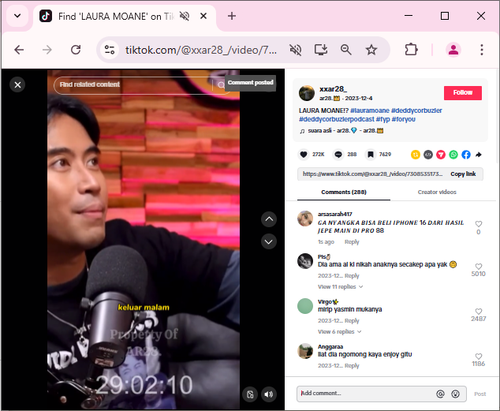Open a new browser tab
This screenshot has height=411, width=500.
pos(232,16)
